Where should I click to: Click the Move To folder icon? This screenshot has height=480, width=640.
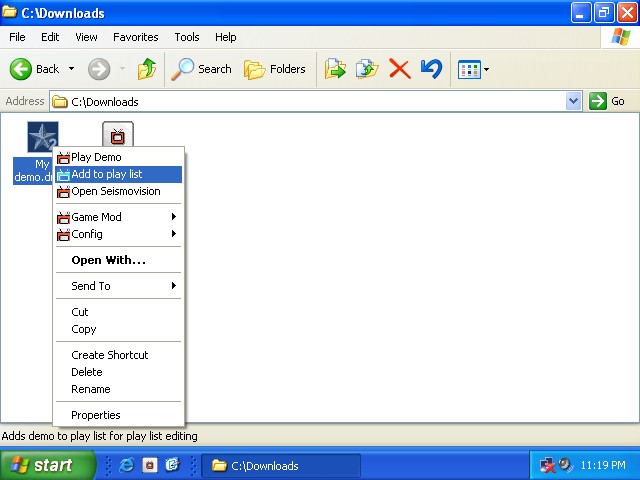[336, 69]
